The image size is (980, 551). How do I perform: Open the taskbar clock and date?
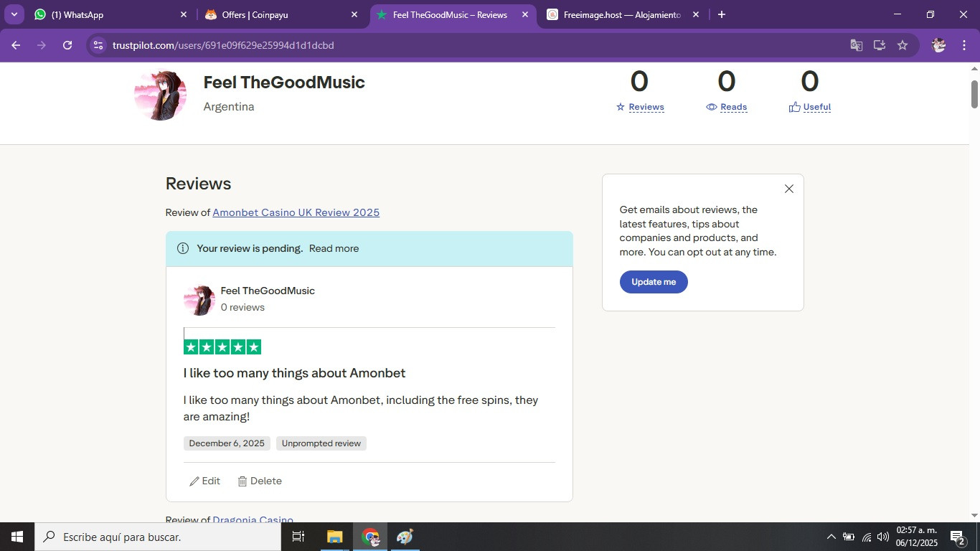[x=917, y=537]
